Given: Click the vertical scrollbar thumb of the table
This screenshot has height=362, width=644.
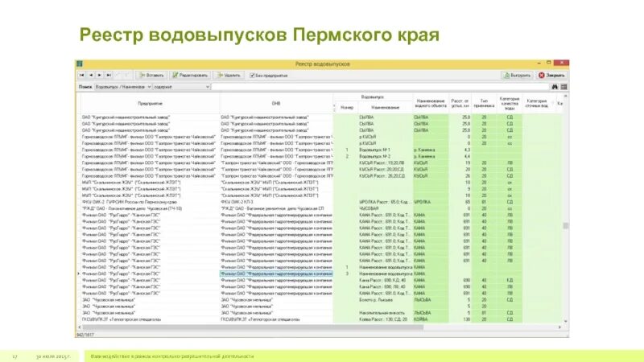Looking at the screenshot, I should click(566, 226).
